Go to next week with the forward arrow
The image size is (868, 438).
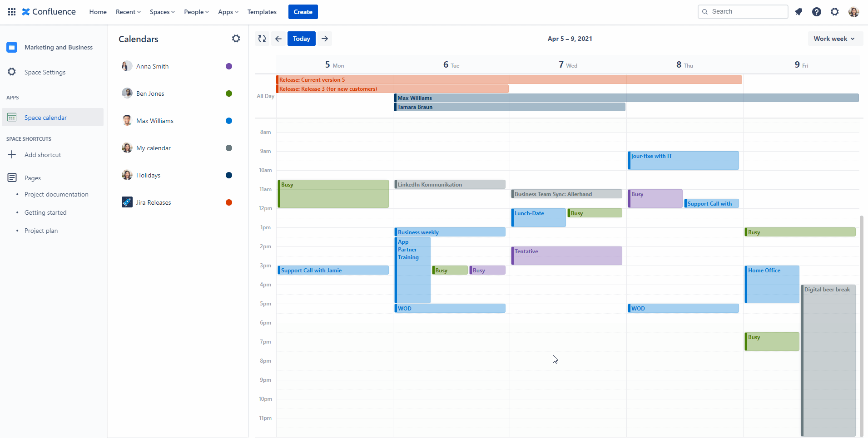click(x=324, y=39)
